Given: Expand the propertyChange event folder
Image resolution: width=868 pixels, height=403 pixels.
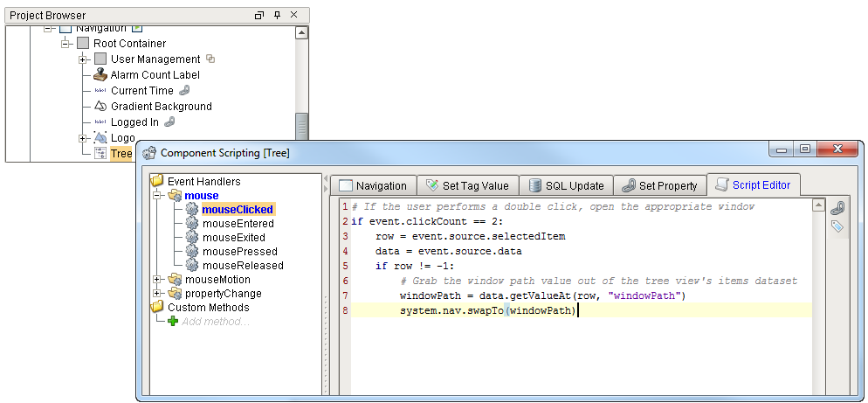Looking at the screenshot, I should 158,294.
